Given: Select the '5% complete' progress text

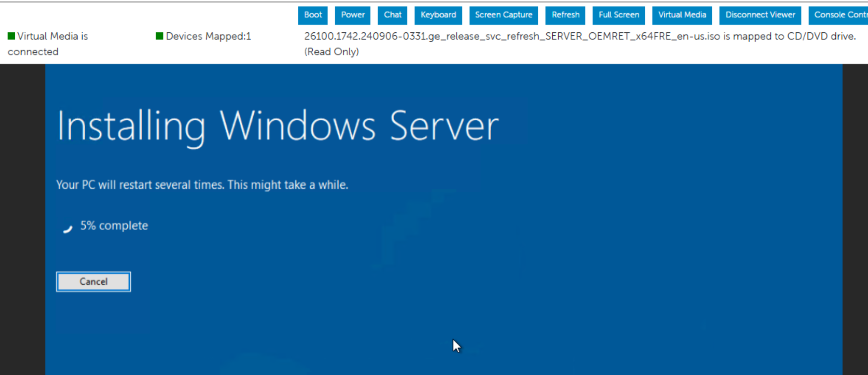Looking at the screenshot, I should coord(114,226).
